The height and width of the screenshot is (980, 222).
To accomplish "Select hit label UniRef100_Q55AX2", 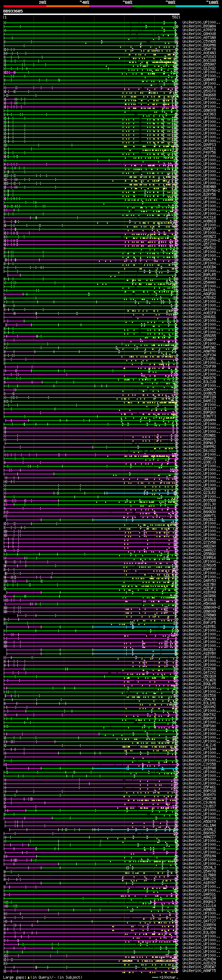I will [199, 458].
